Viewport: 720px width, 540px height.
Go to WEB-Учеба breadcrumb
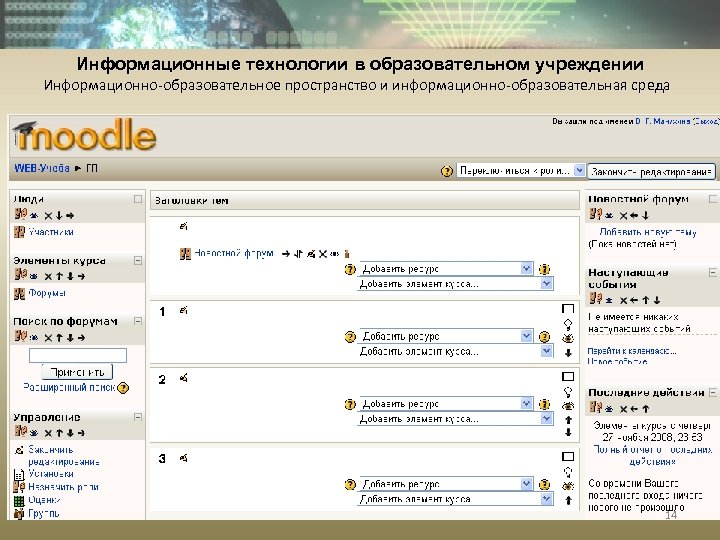tap(42, 168)
